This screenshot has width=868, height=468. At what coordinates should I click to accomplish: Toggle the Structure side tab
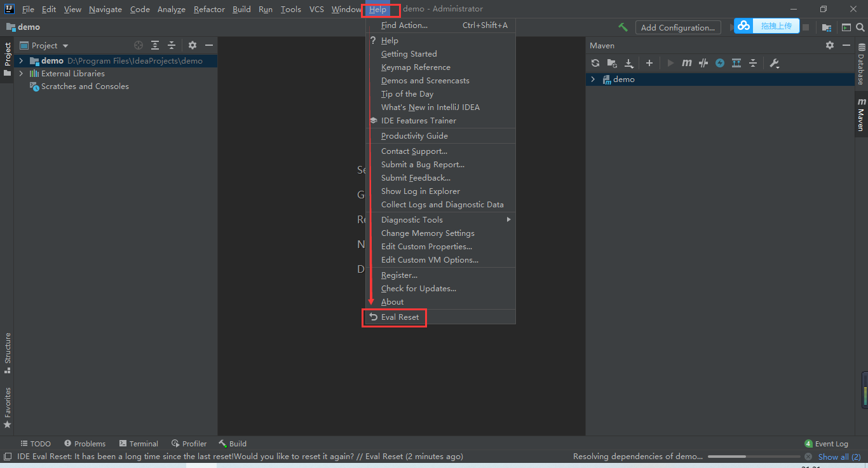[x=8, y=352]
